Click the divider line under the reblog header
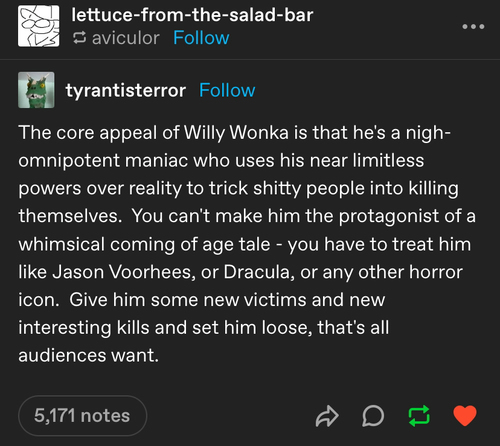Screen dimensions: 500x446 [250, 59]
